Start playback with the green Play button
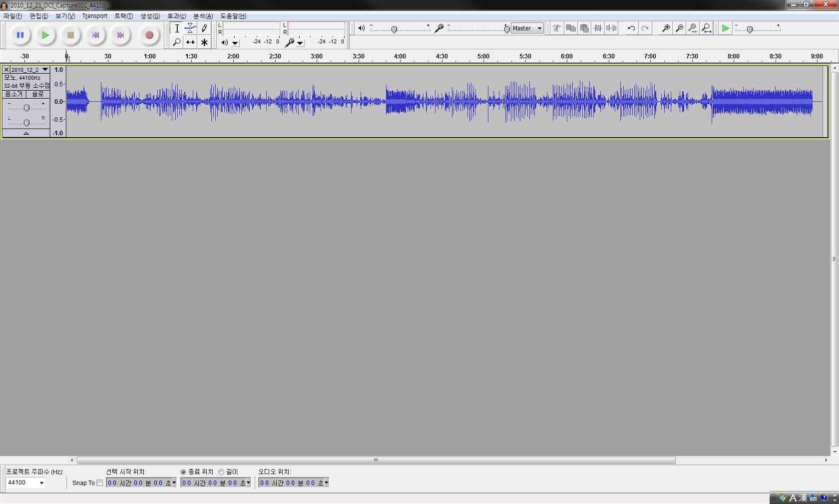Viewport: 839px width, 504px height. (x=45, y=35)
